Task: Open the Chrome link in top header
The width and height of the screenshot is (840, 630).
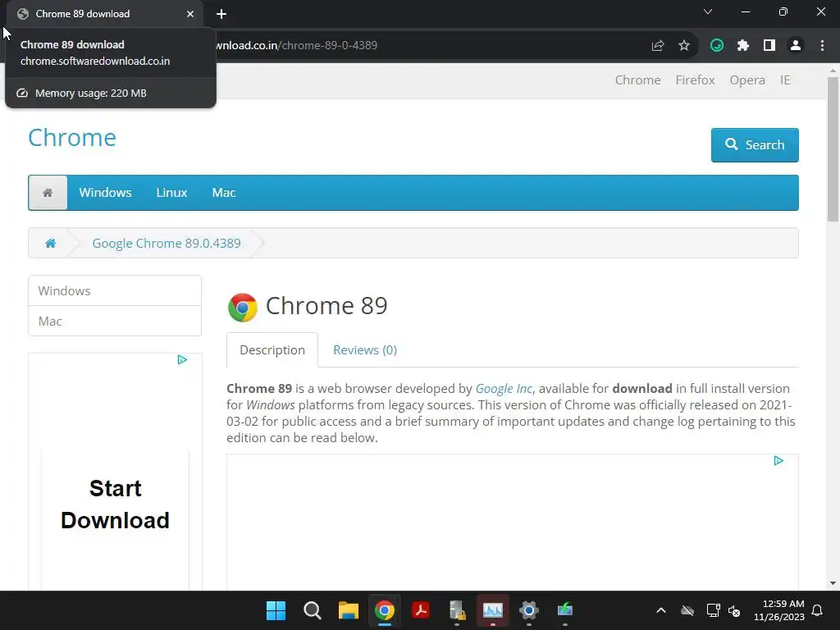Action: pos(637,80)
